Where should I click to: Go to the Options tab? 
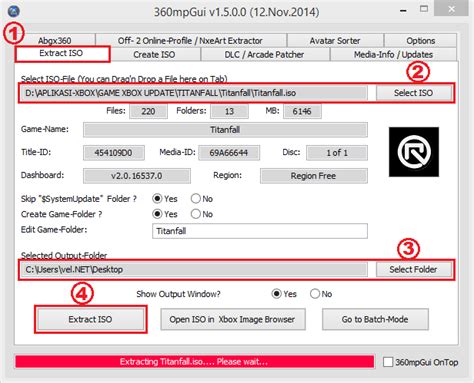420,41
